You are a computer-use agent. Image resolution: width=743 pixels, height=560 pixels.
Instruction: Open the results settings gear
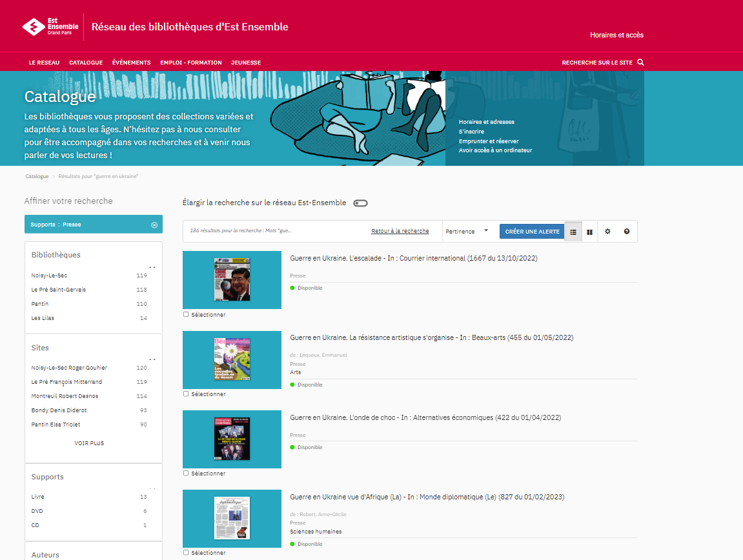[607, 231]
